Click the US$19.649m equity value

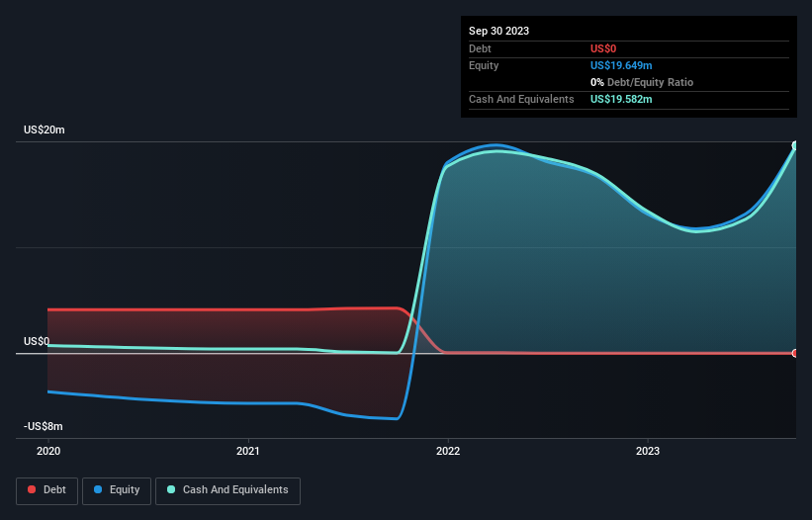pyautogui.click(x=621, y=65)
